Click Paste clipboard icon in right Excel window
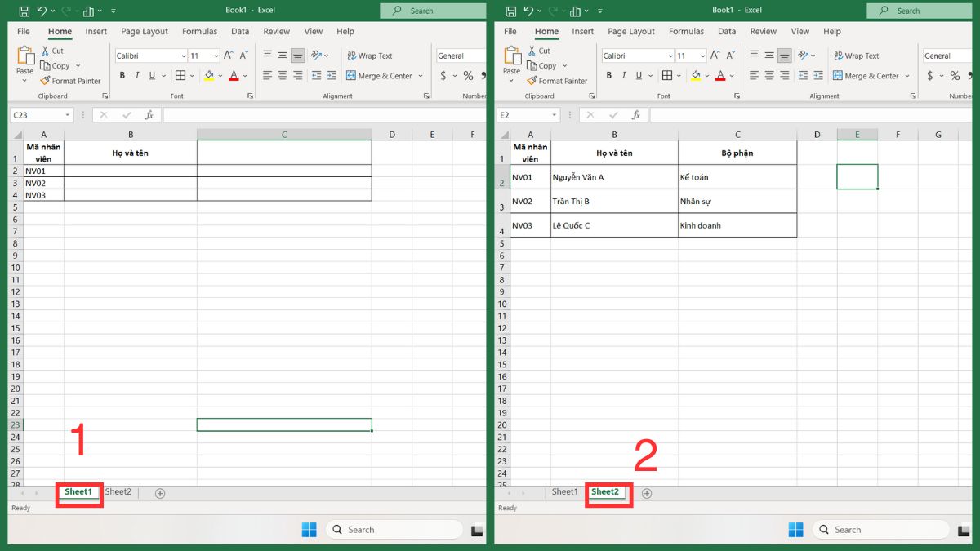This screenshot has width=980, height=551. [x=512, y=56]
